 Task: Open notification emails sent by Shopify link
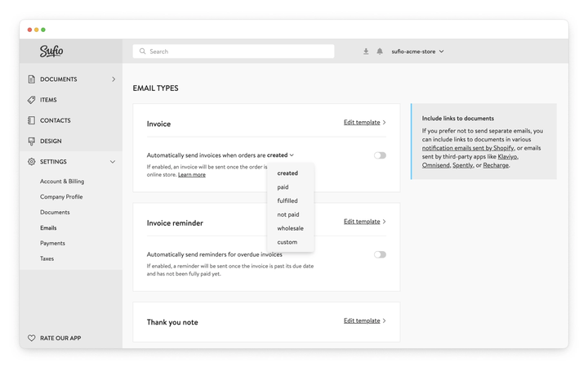468,148
